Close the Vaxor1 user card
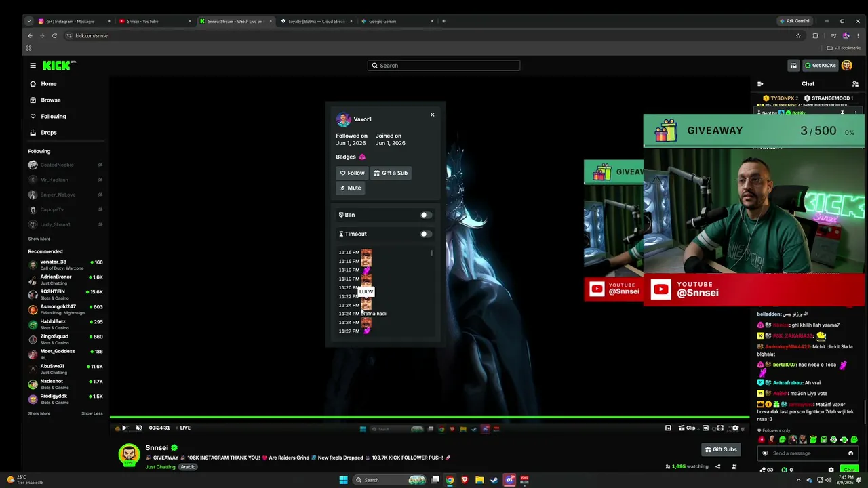868x488 pixels. point(432,115)
